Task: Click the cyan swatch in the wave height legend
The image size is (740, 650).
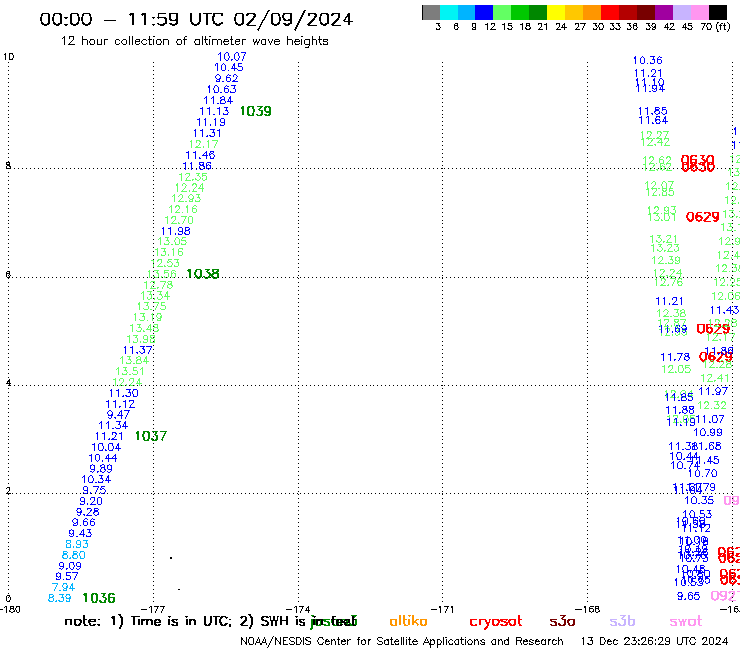Action: pyautogui.click(x=449, y=12)
